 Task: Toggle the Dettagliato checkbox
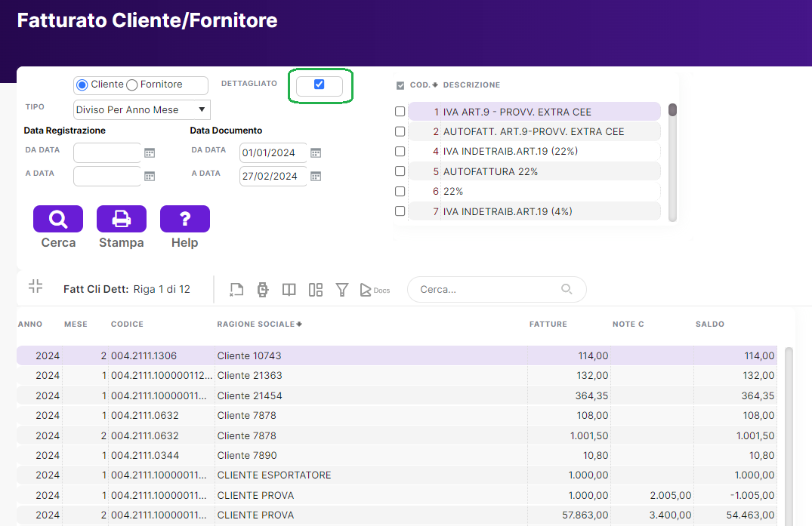coord(319,85)
